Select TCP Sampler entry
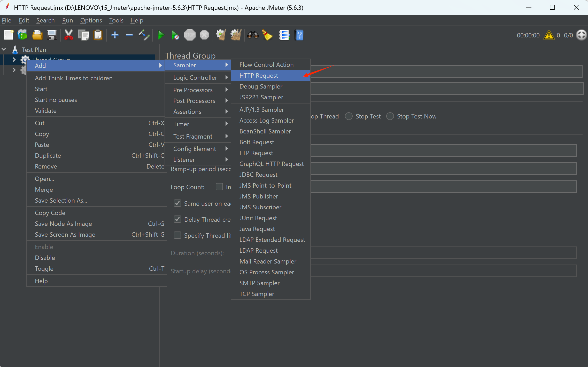The image size is (588, 367). pyautogui.click(x=270, y=294)
